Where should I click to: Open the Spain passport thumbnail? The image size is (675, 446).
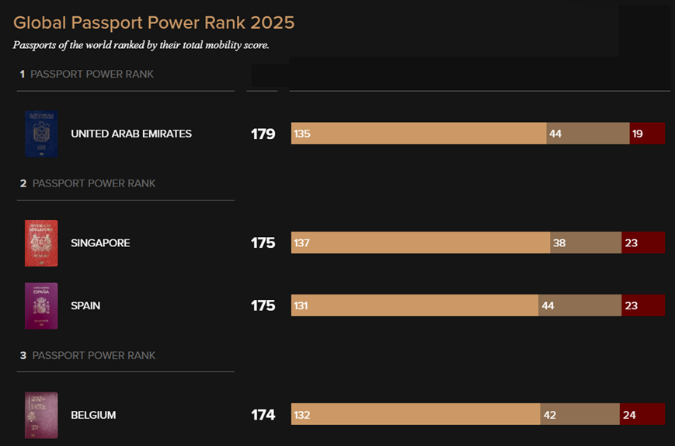click(x=41, y=306)
